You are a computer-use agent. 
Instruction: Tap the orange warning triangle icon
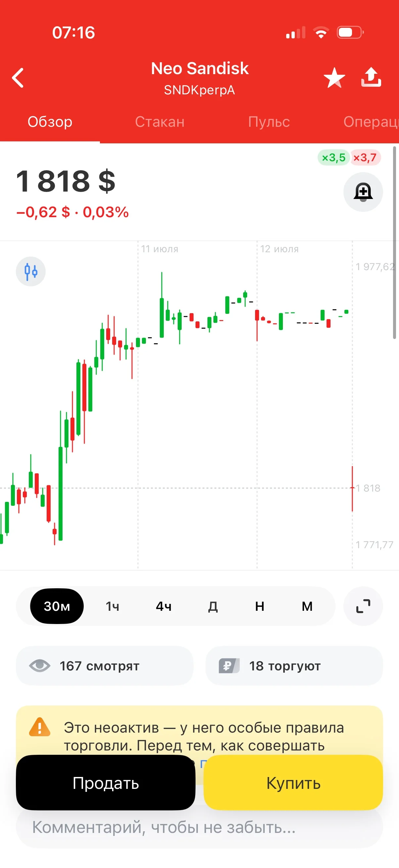point(40,727)
